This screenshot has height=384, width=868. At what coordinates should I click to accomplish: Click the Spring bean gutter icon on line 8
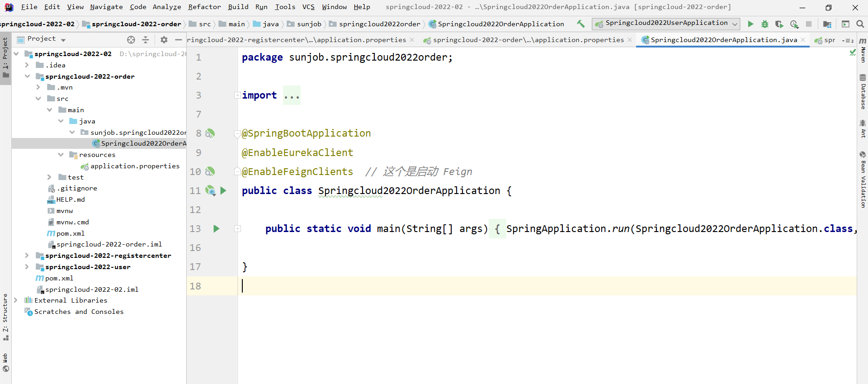pyautogui.click(x=210, y=133)
